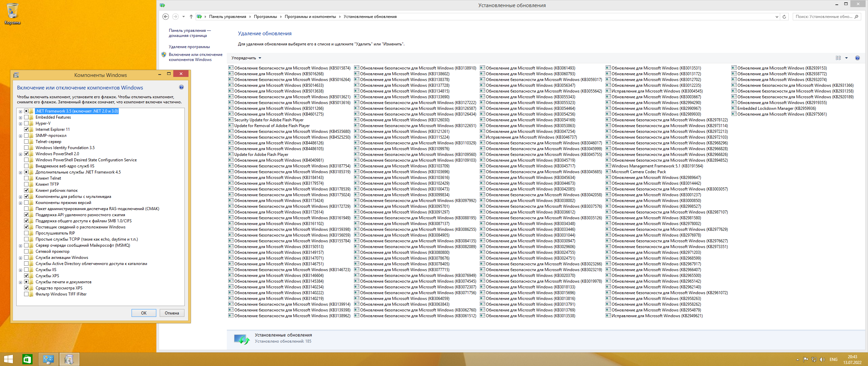This screenshot has width=868, height=366.
Task: Go to Программы и компоненты breadcrumb
Action: point(310,17)
